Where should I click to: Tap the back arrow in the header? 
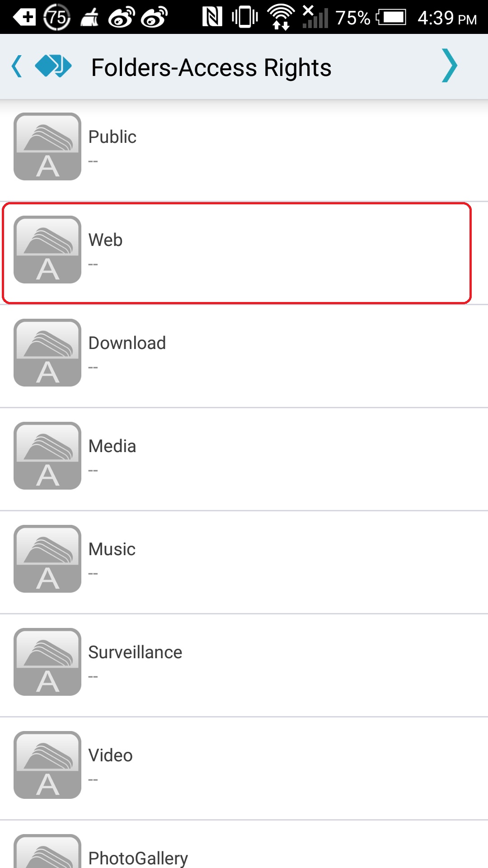pos(17,66)
